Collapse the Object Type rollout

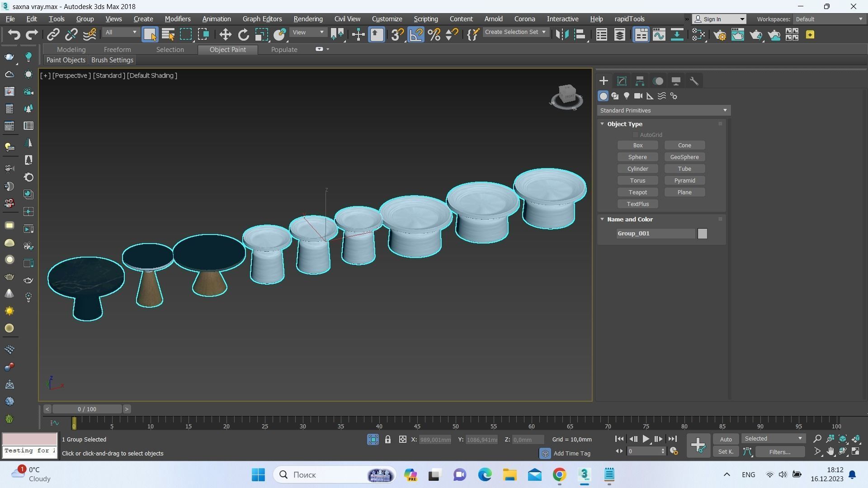point(602,124)
